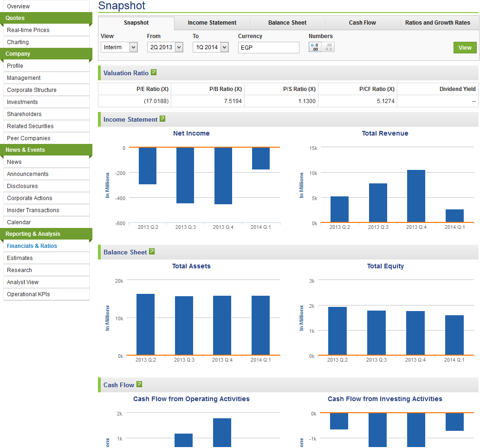This screenshot has width=480, height=448.
Task: Open the Estimates page
Action: coord(20,258)
